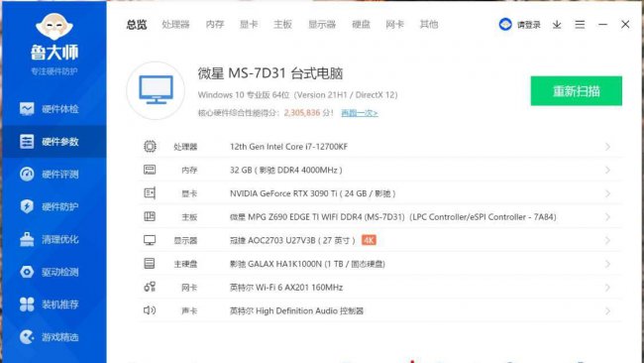Minimize the 鲁大师 window
The width and height of the screenshot is (644, 363).
point(602,25)
